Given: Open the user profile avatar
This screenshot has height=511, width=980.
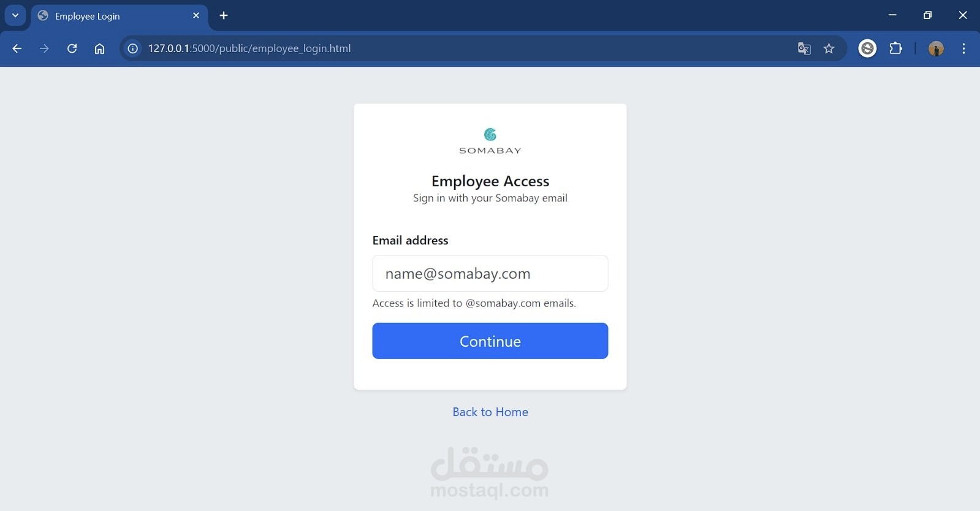Looking at the screenshot, I should tap(936, 48).
